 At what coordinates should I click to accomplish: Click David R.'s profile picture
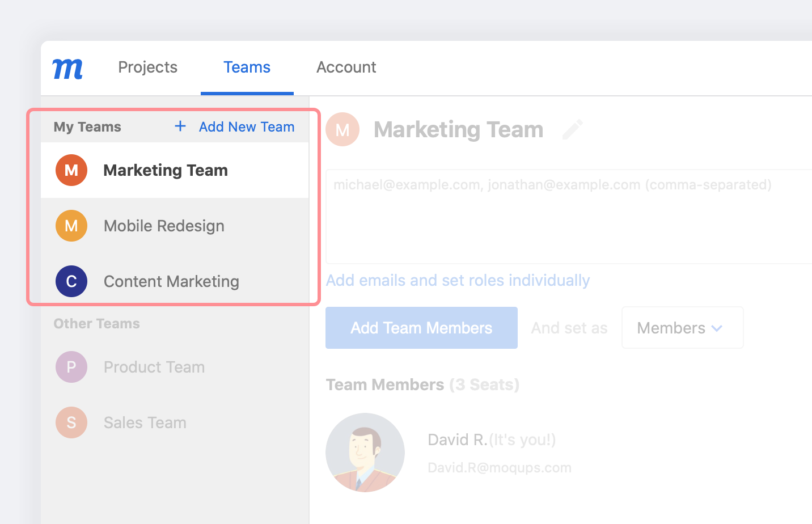[365, 452]
